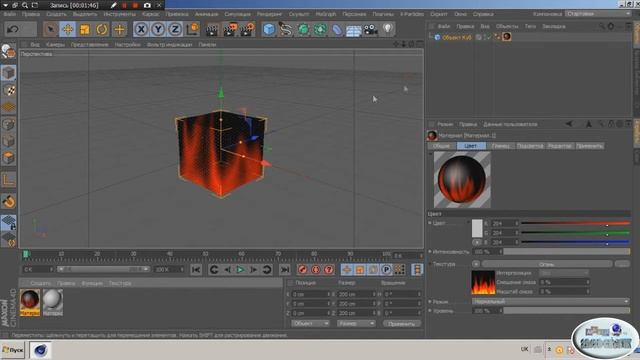Render to Picture Viewer icon
The height and width of the screenshot is (360, 640).
click(230, 29)
